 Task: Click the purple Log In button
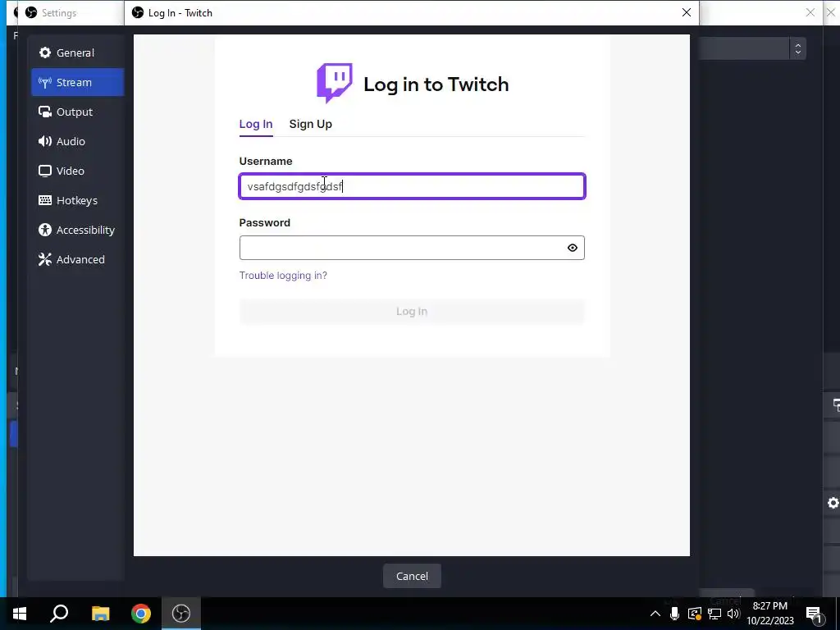click(x=412, y=311)
